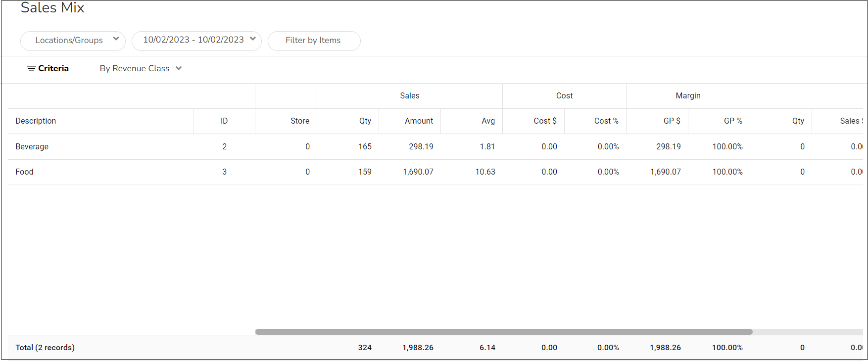Open the date range picker dropdown
Image resolution: width=868 pixels, height=363 pixels.
pos(196,41)
